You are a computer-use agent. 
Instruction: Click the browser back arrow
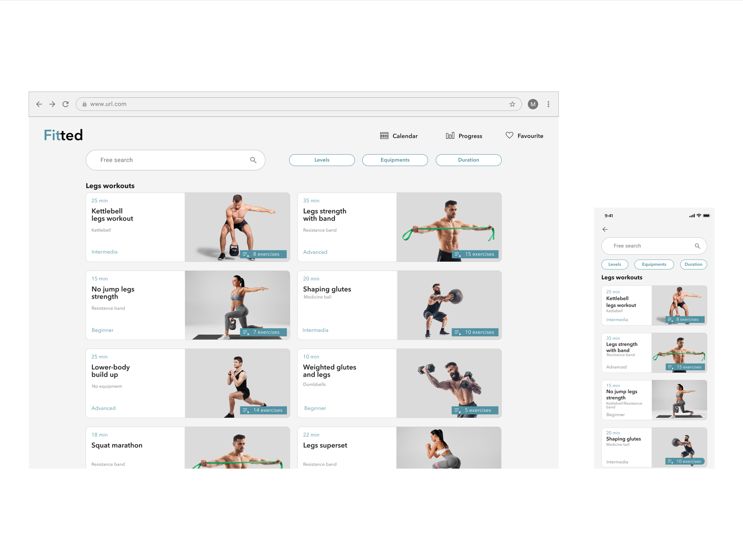(x=39, y=104)
